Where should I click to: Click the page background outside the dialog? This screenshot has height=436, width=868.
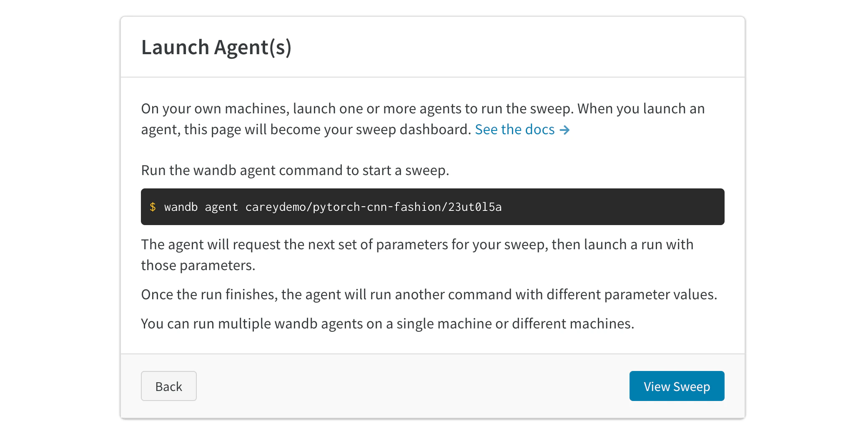58,217
